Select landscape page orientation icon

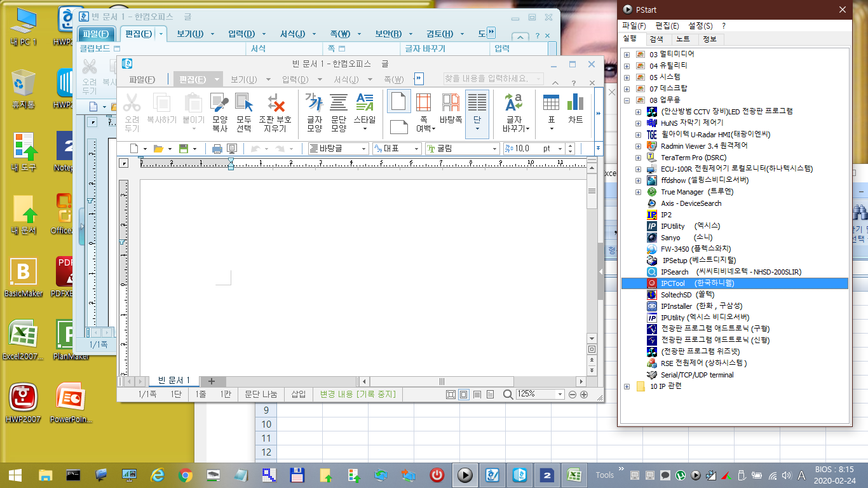pyautogui.click(x=398, y=126)
